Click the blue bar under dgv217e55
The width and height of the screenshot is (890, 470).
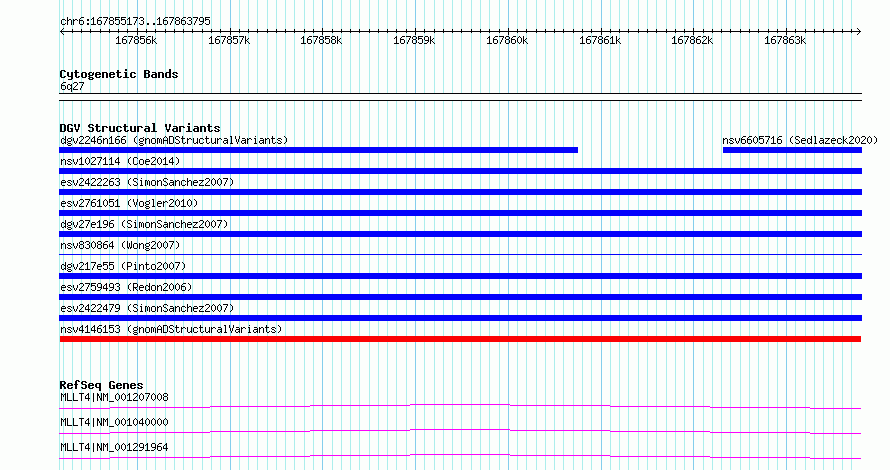460,276
